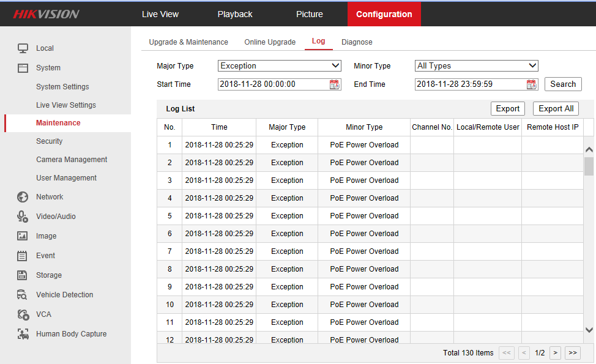The height and width of the screenshot is (364, 596).
Task: Open the Start Time calendar picker
Action: pos(334,84)
